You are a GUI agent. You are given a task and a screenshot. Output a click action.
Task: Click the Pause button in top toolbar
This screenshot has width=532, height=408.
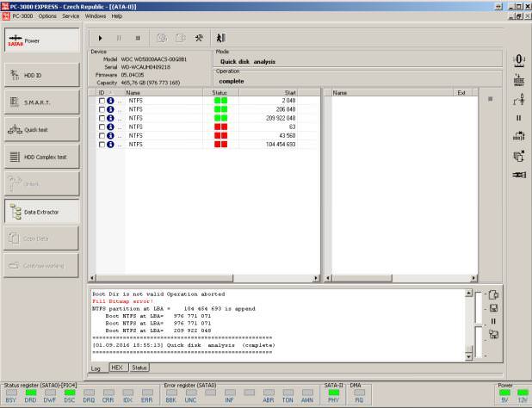(x=119, y=39)
